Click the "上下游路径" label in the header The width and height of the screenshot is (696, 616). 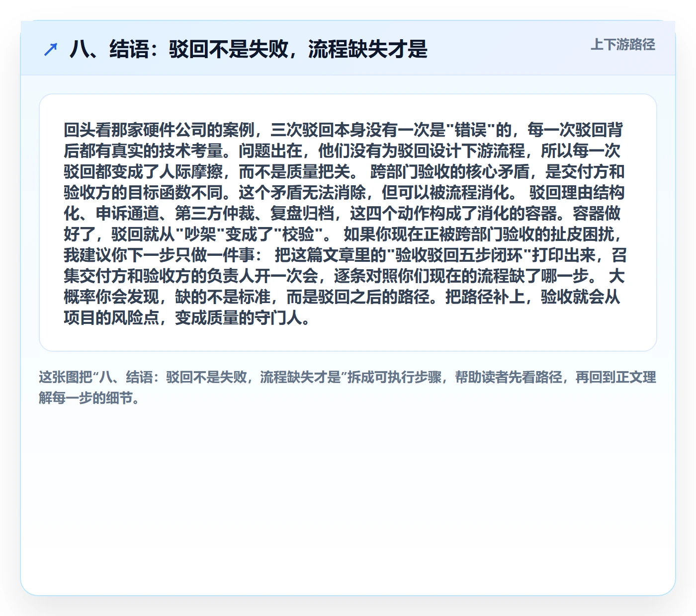[623, 45]
